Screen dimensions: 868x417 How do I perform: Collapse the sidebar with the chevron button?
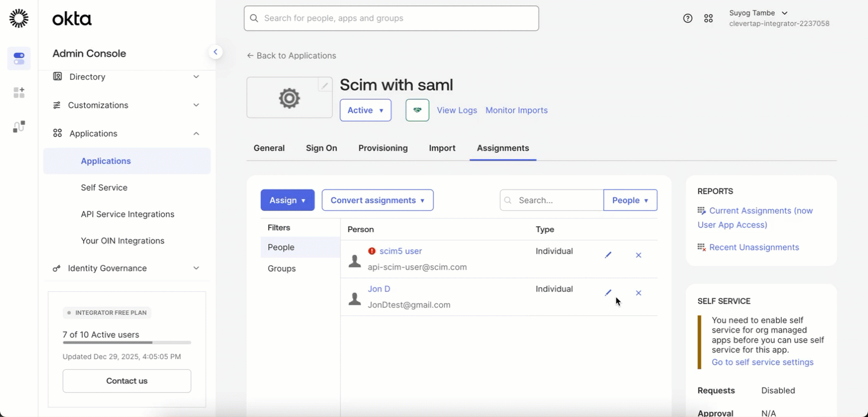[x=216, y=52]
